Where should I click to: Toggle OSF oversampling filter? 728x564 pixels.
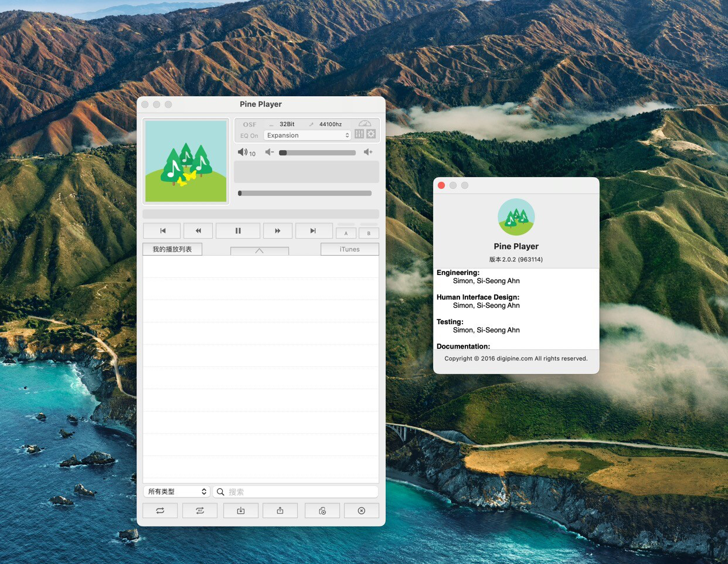click(250, 124)
